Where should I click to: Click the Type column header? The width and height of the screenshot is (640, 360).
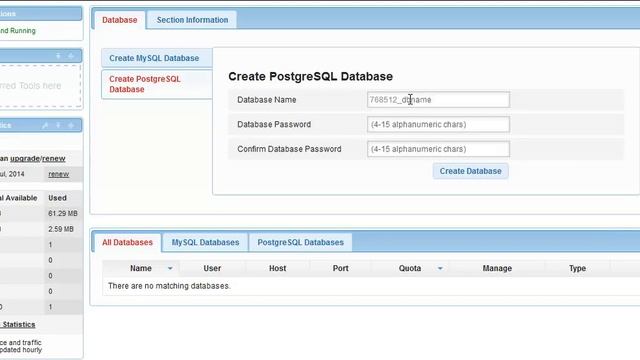(578, 269)
